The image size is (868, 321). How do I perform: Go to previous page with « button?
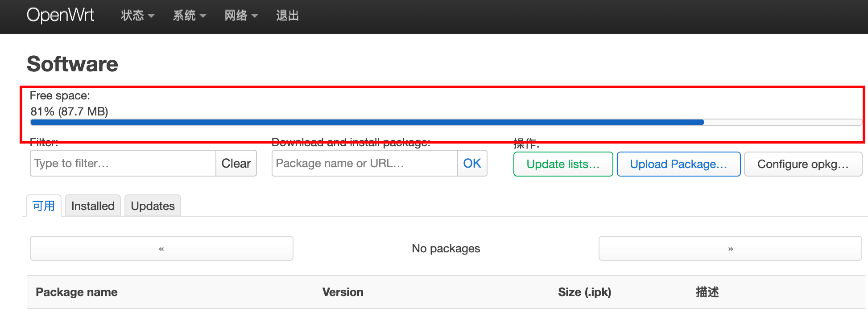(x=161, y=248)
